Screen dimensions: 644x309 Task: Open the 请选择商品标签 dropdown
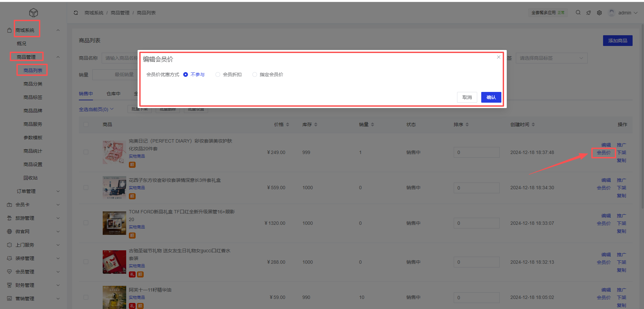[551, 58]
